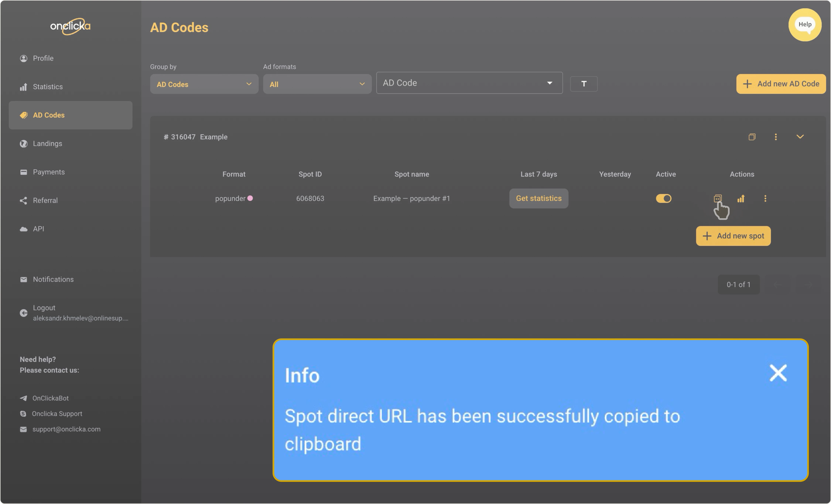Select AD Codes in the left navigation menu
The width and height of the screenshot is (831, 504).
pos(49,115)
